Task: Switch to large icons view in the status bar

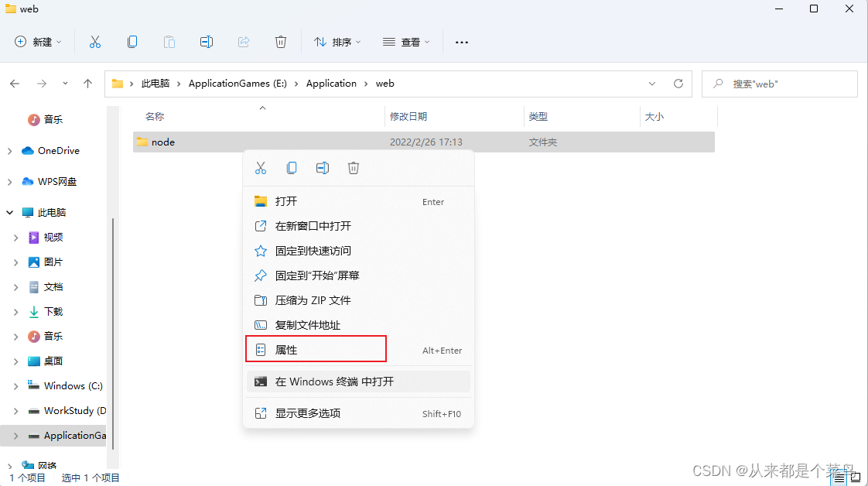Action: click(x=855, y=478)
